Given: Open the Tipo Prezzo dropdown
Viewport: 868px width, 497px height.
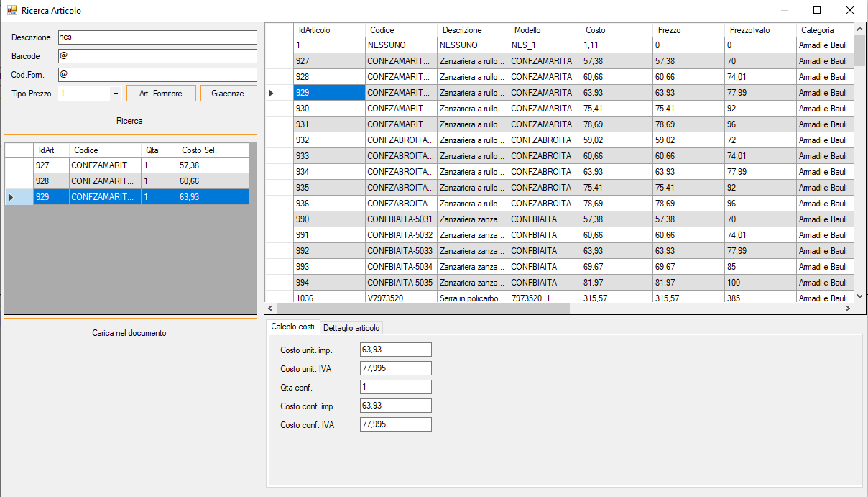Looking at the screenshot, I should coord(116,94).
